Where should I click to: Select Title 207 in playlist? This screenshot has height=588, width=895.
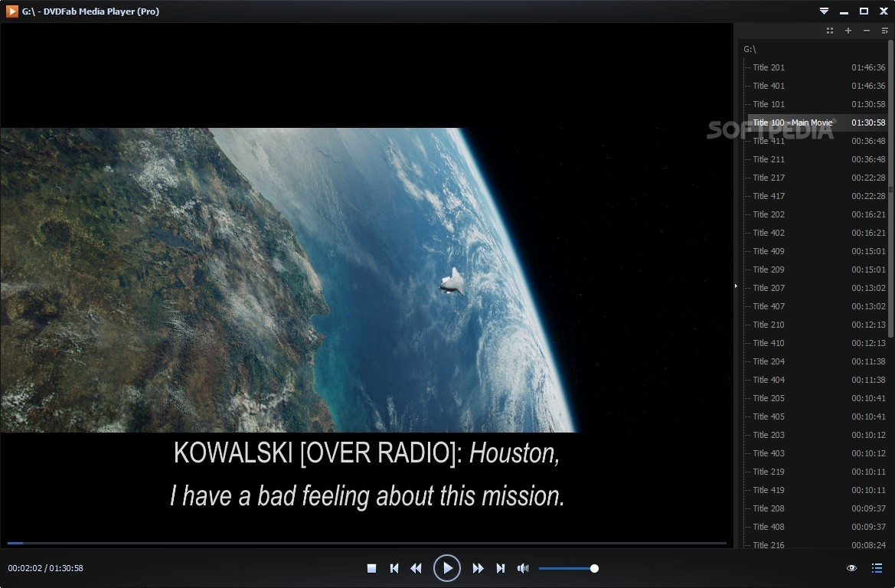[818, 288]
